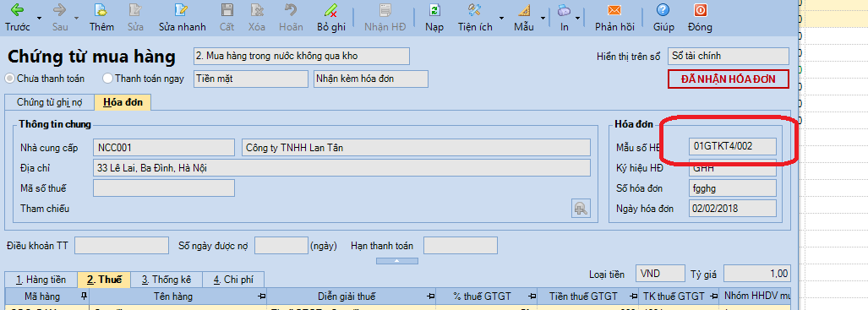The image size is (868, 310).
Task: Click the address field 33 Lê Lai
Action: [x=341, y=168]
